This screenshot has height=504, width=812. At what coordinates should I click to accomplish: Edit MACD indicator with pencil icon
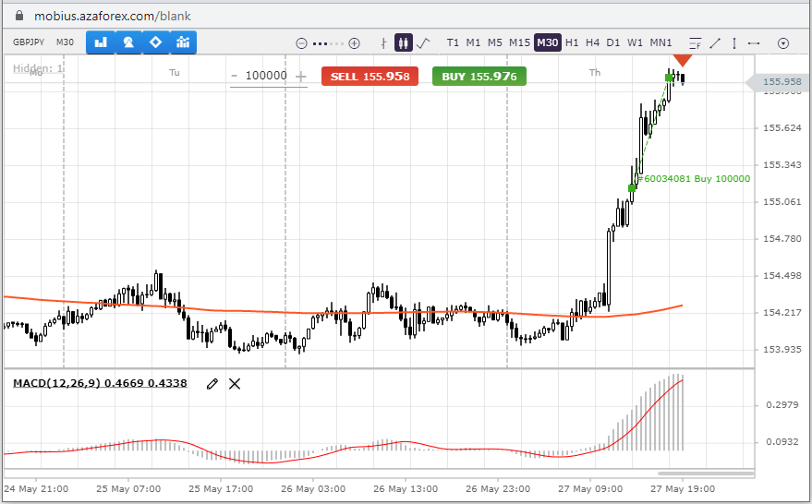tap(212, 383)
